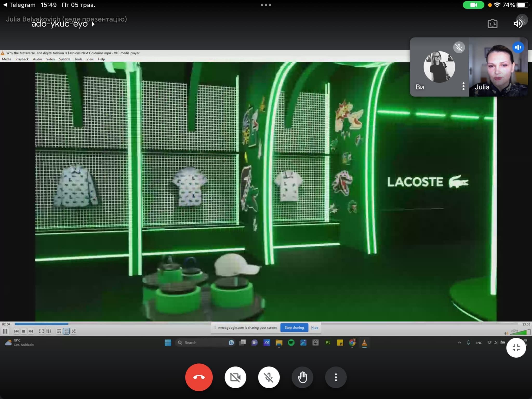Seek on the VLC playback progress bar

coord(266,324)
